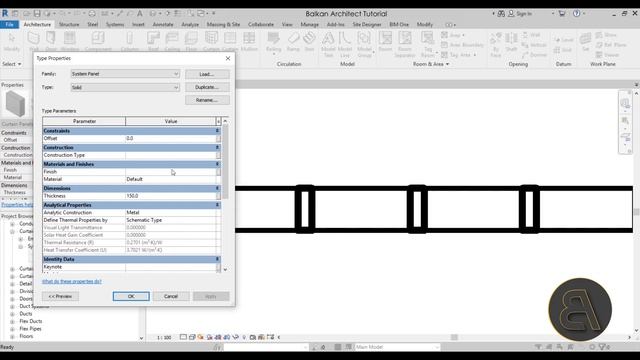The image size is (640, 360).
Task: Select the Curtain Grid tool
Action: 230,42
